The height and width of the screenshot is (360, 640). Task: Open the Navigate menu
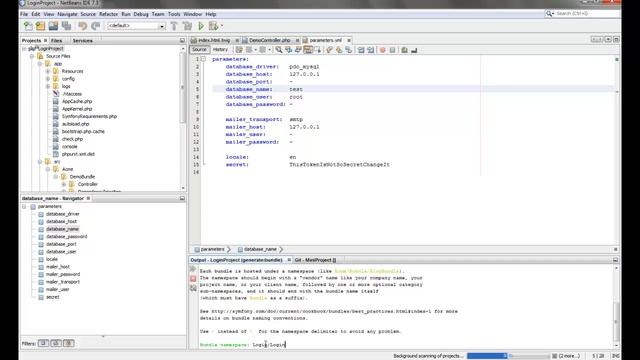(67, 14)
